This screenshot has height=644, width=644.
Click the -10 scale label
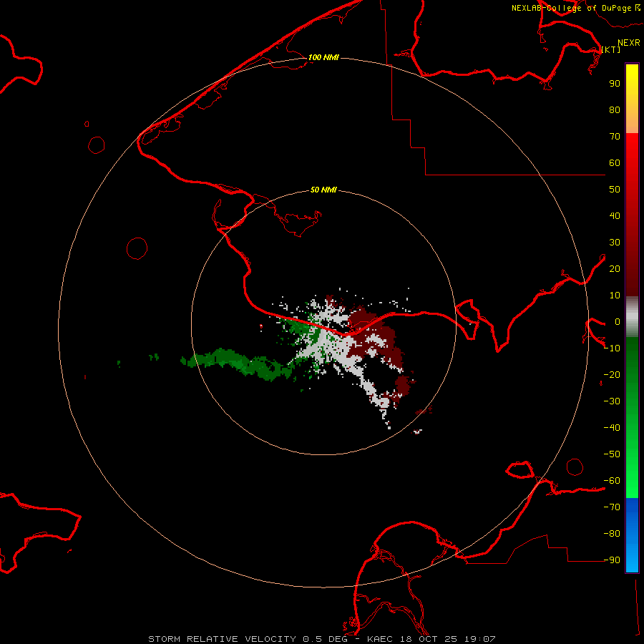[612, 348]
